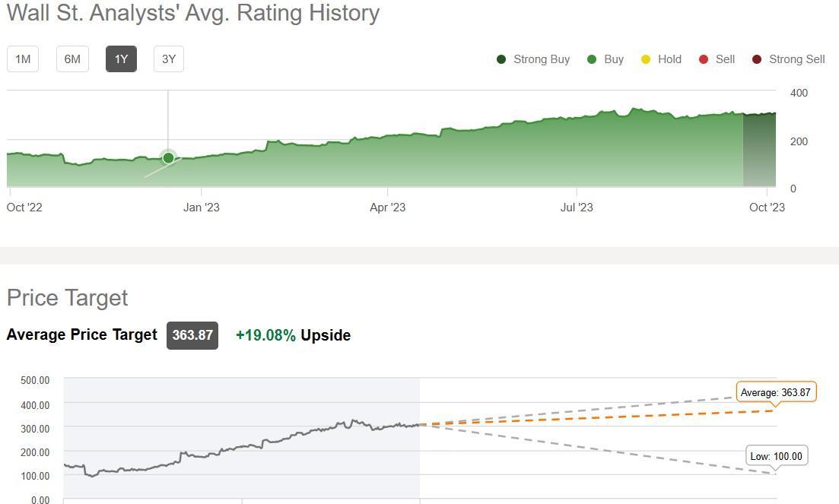This screenshot has width=839, height=504.
Task: Click the +19.08% Upside text
Action: [x=293, y=335]
